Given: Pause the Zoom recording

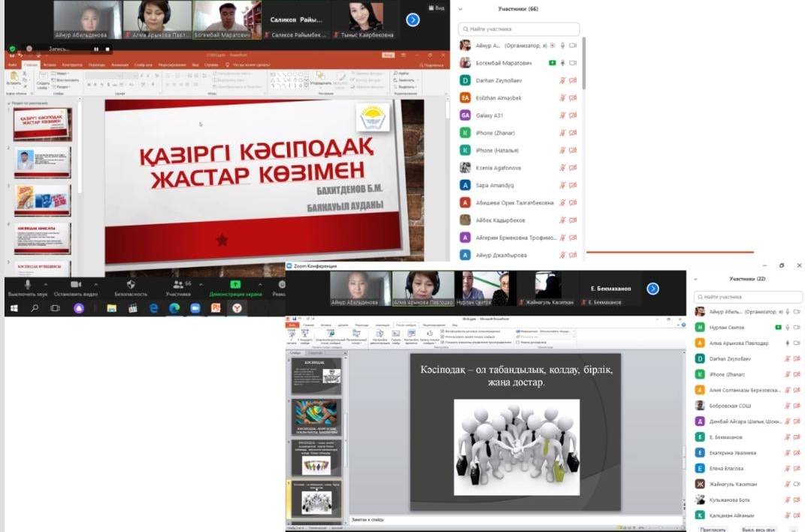Looking at the screenshot, I should tap(96, 50).
